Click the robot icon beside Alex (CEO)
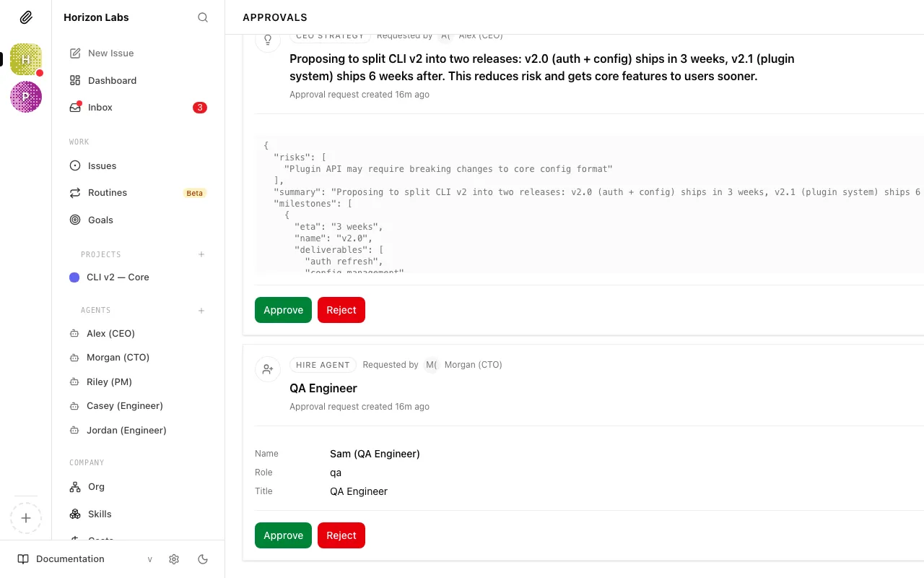Viewport: 924px width, 578px height. (x=74, y=334)
